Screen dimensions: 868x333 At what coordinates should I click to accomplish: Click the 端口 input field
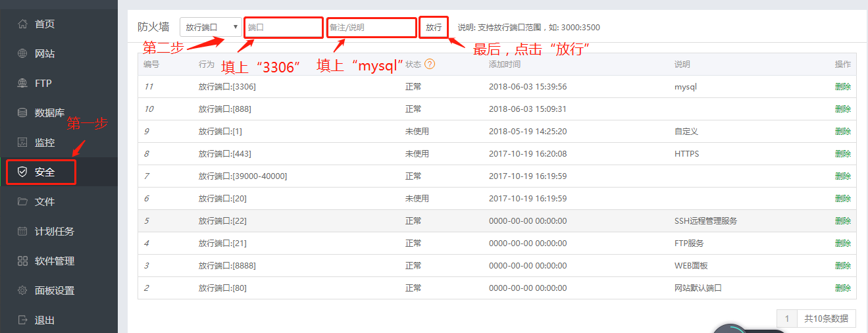point(284,27)
